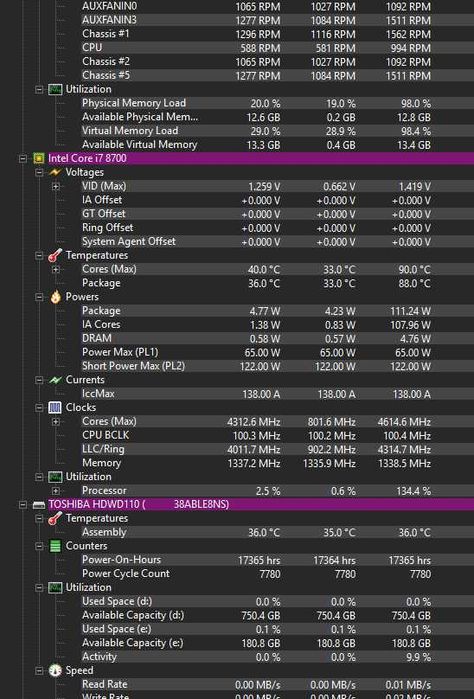Select the Package power row showing 4.77 W
474x699 pixels.
[277, 311]
